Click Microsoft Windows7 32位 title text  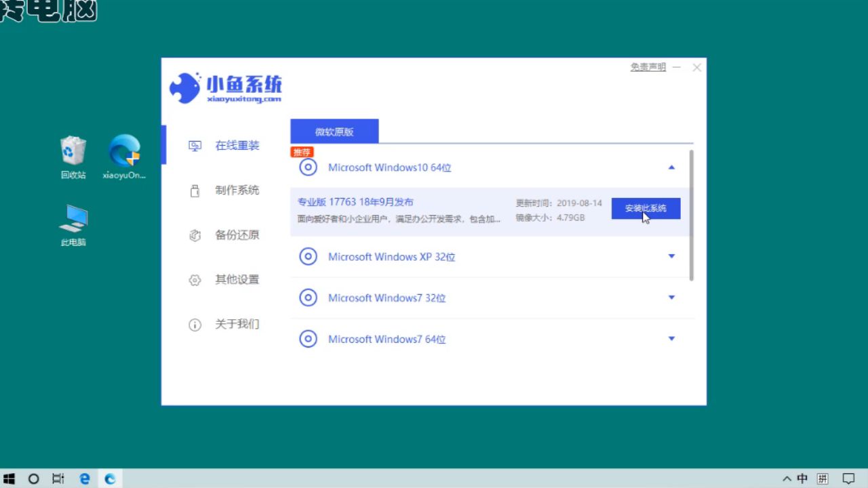coord(387,298)
